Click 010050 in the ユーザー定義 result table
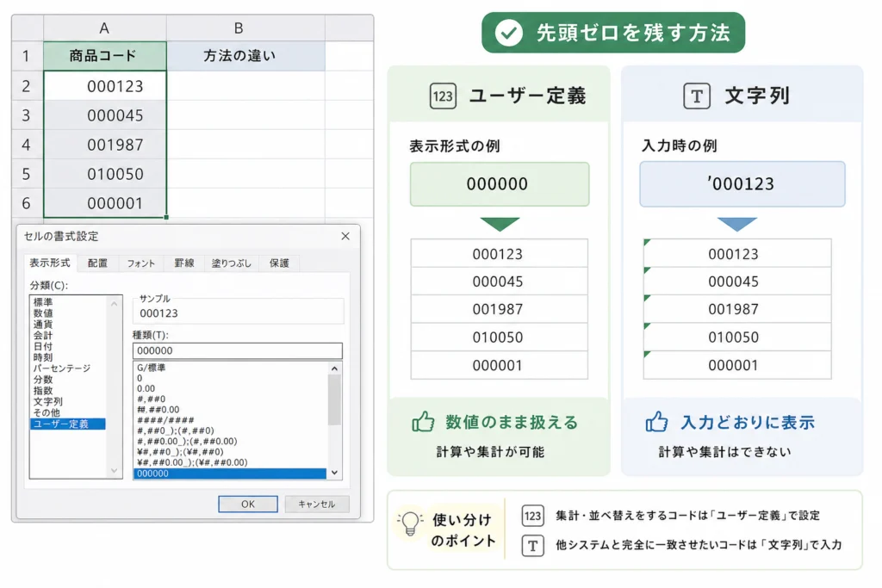The image size is (882, 588). (x=500, y=337)
